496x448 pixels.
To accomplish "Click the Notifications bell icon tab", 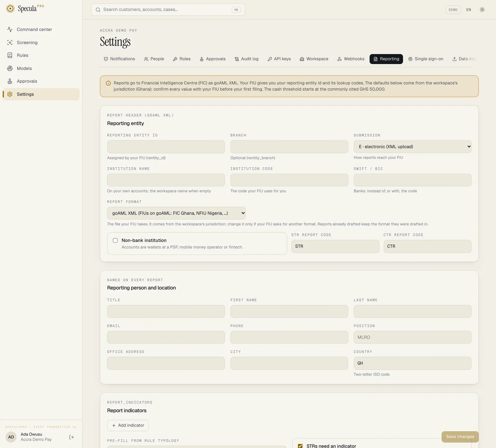I will 106,59.
